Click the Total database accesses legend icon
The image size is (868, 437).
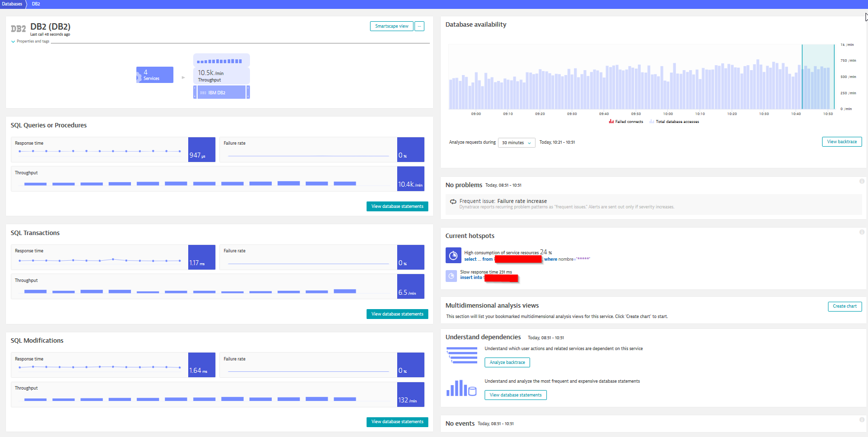click(x=652, y=121)
